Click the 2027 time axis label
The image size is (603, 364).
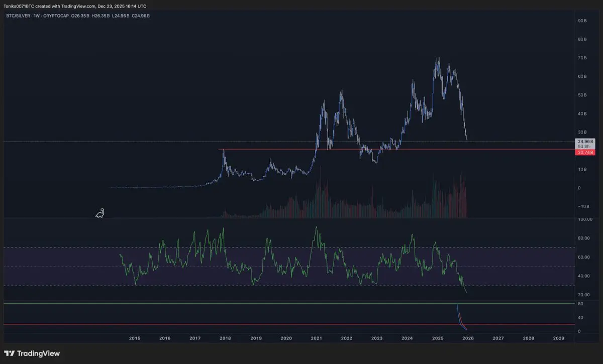click(x=498, y=338)
